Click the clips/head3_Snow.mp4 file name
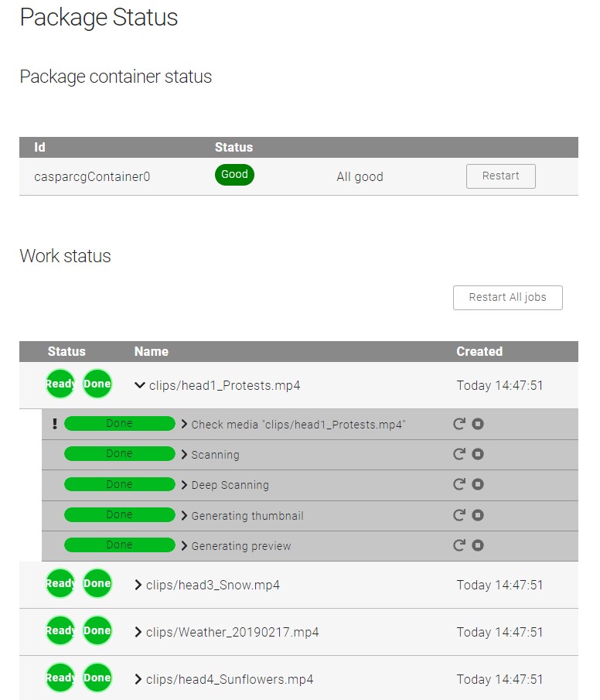 click(213, 585)
